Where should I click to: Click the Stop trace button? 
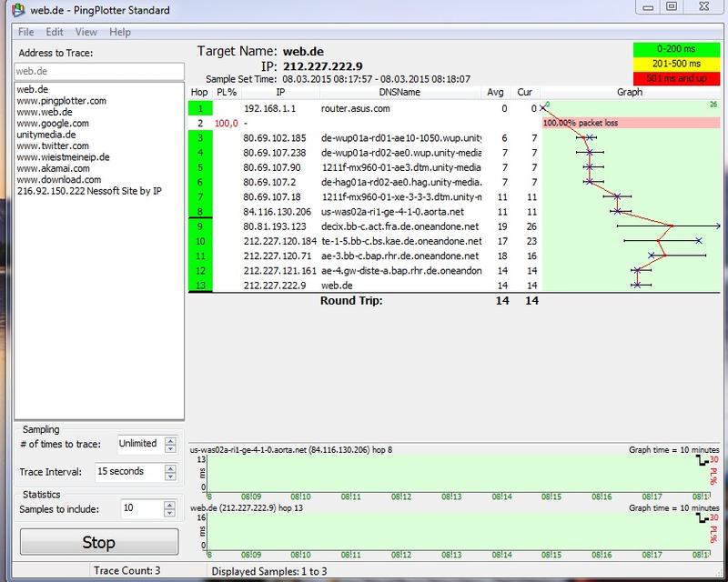coord(98,543)
